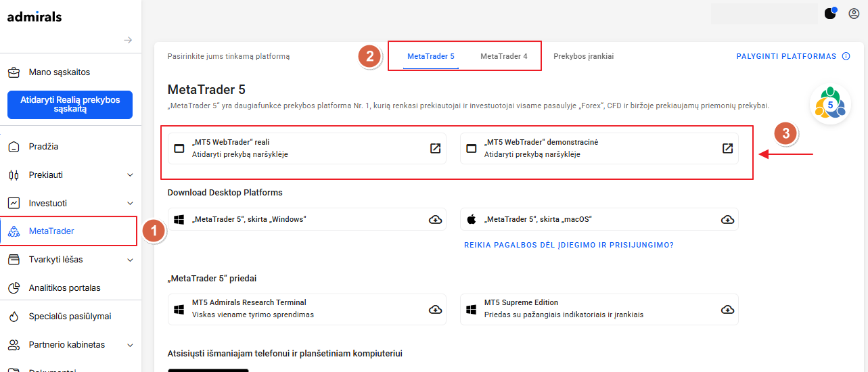Click the admirals logo
868x372 pixels.
click(35, 17)
